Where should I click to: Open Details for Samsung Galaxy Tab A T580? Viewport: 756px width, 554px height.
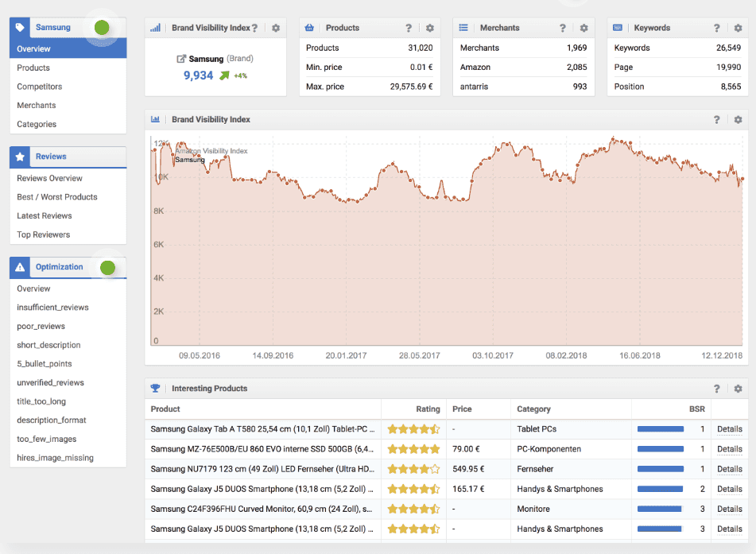(730, 429)
